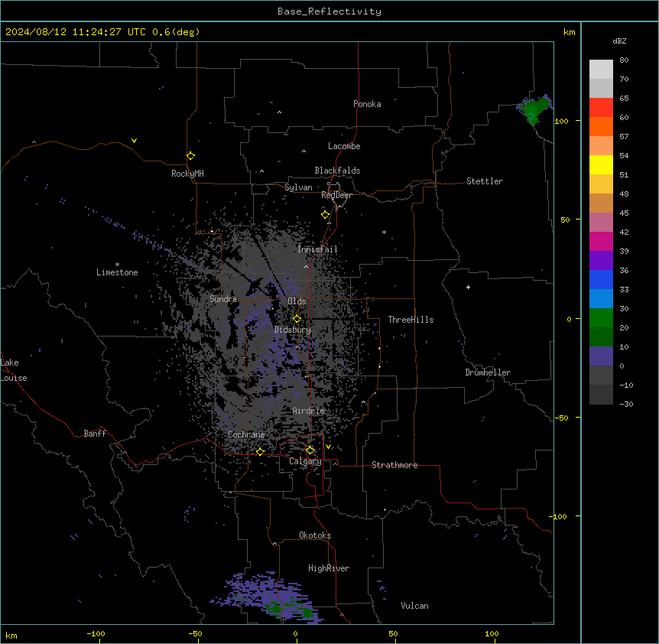Click the Calgary city label

tap(305, 461)
